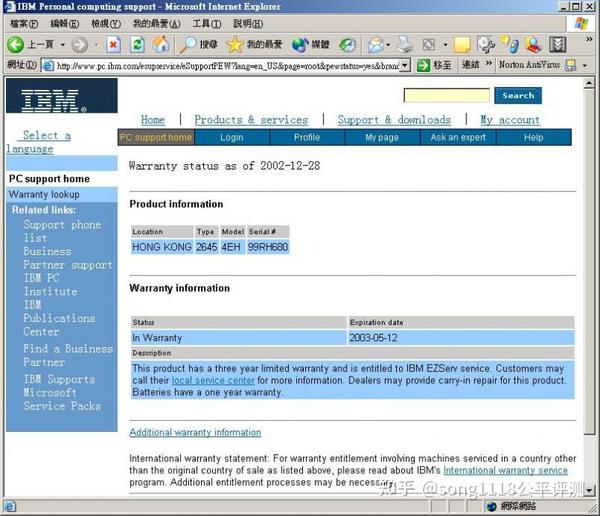600x516 pixels.
Task: Select the My page tab
Action: coord(382,137)
